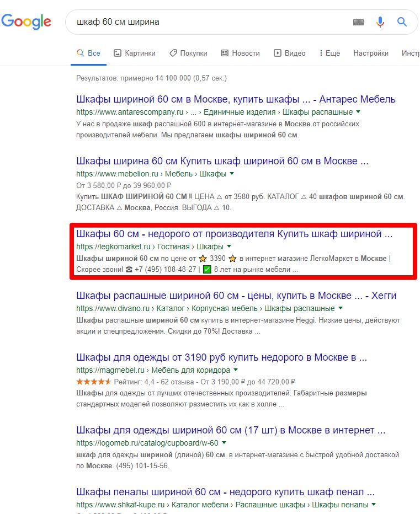Screen dimensions: 420x514
Task: Click price range 'От 3 580,00 ₽ до 39 960,00 ₽'
Action: (124, 185)
